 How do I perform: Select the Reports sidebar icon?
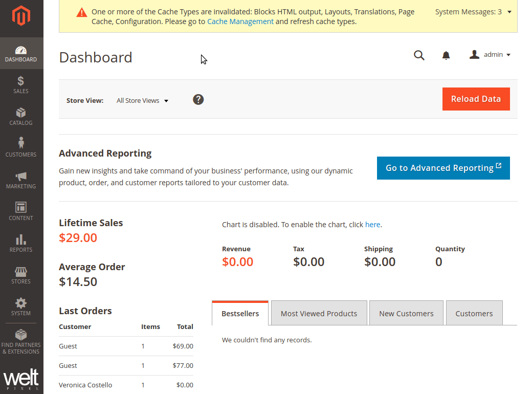coord(21,243)
